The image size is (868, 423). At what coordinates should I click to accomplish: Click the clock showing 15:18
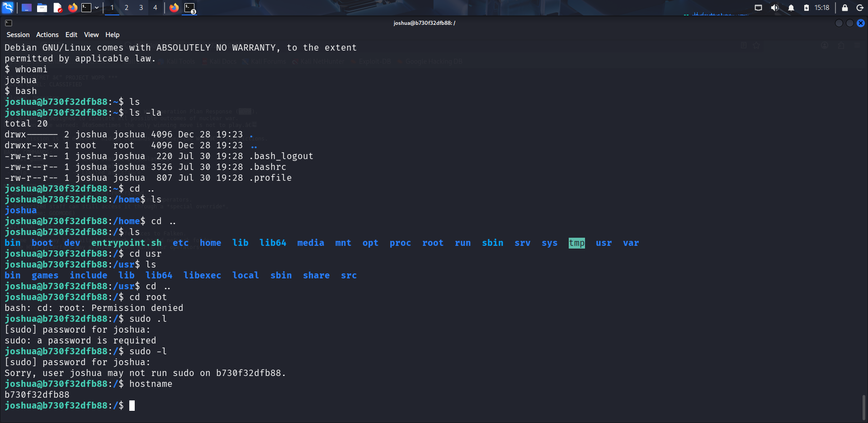pos(822,8)
